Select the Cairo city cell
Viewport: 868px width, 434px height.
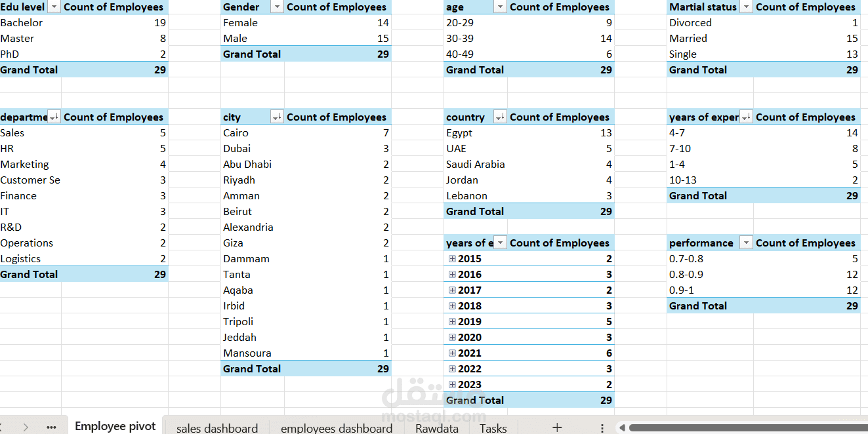click(x=236, y=133)
